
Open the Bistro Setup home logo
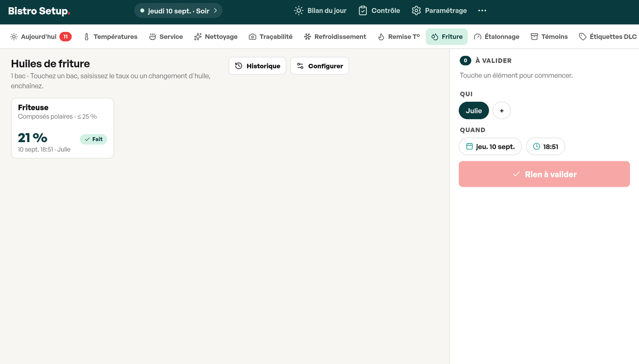(39, 11)
